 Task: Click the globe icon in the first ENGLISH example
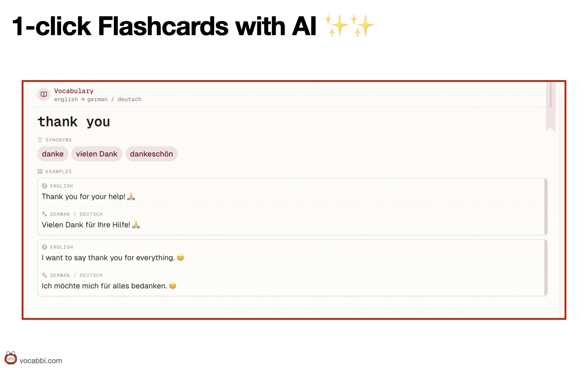tap(44, 186)
